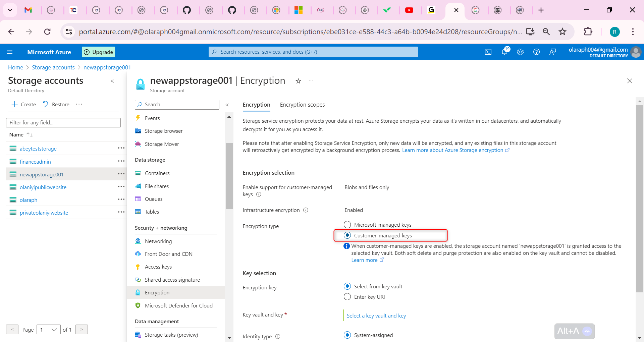644x342 pixels.
Task: Switch to the Encryption scopes tab
Action: pyautogui.click(x=302, y=105)
